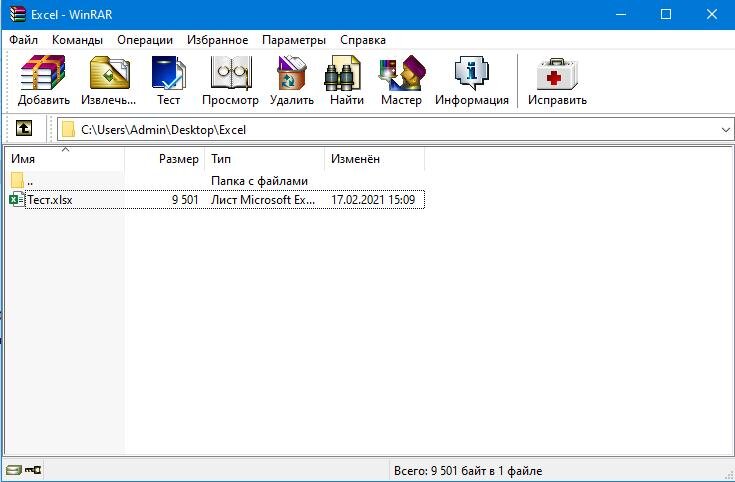Click the WinRAR title bar app icon
The image size is (735, 482).
coord(17,15)
